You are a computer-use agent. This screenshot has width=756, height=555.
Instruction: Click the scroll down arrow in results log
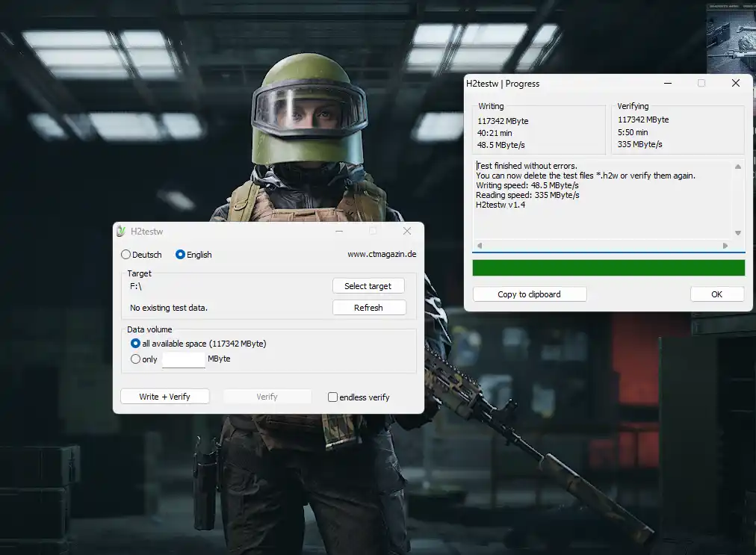737,233
